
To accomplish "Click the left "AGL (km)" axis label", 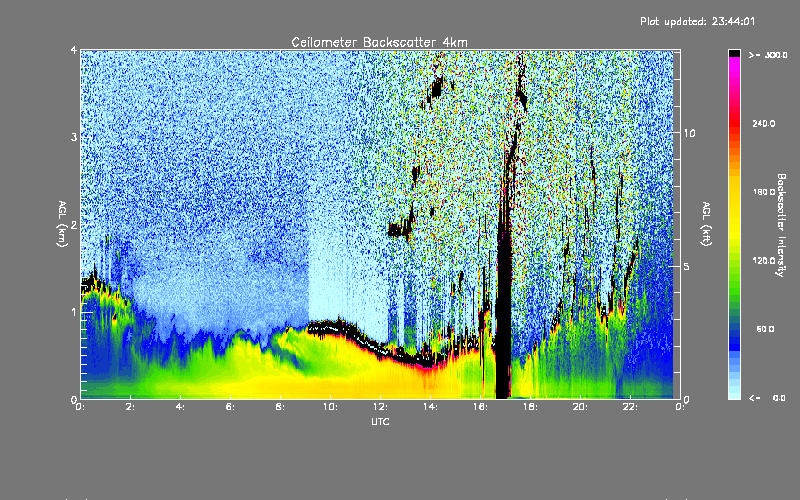I will point(62,224).
